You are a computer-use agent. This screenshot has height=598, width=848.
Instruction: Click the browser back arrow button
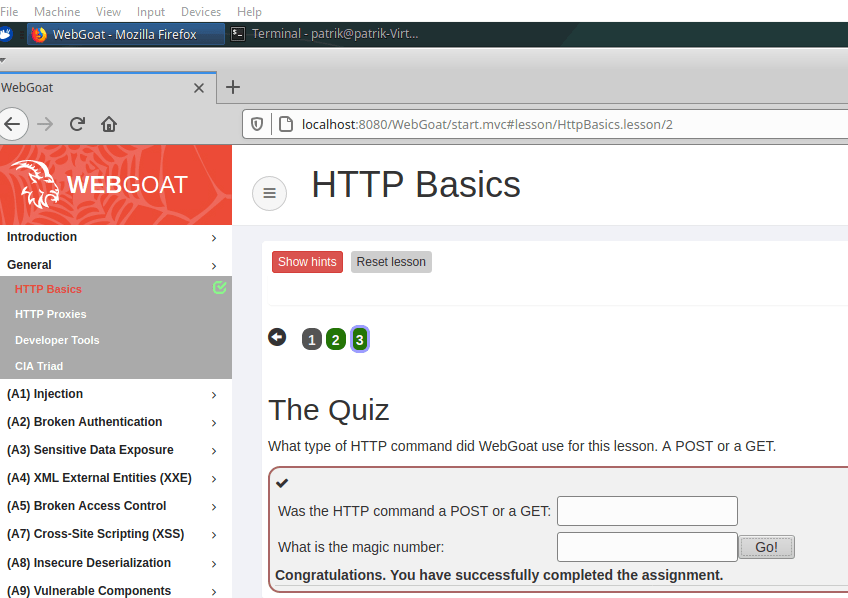12,124
